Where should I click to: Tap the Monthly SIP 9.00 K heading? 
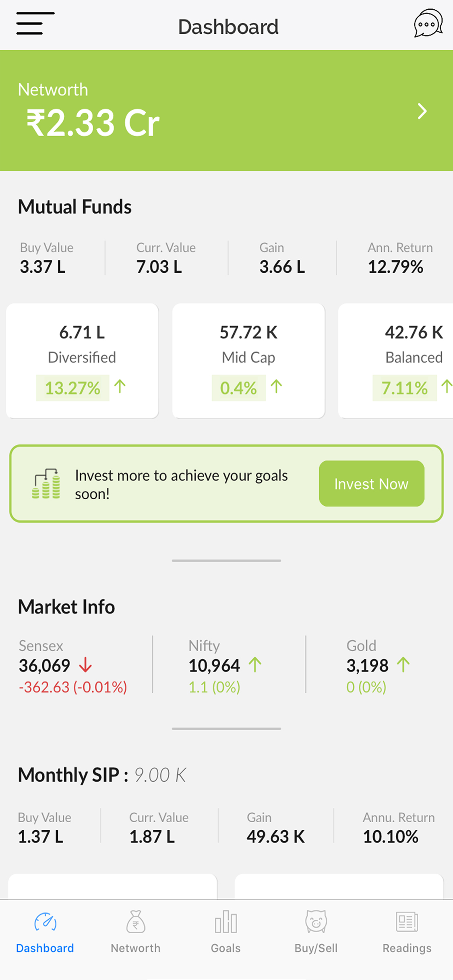point(102,775)
